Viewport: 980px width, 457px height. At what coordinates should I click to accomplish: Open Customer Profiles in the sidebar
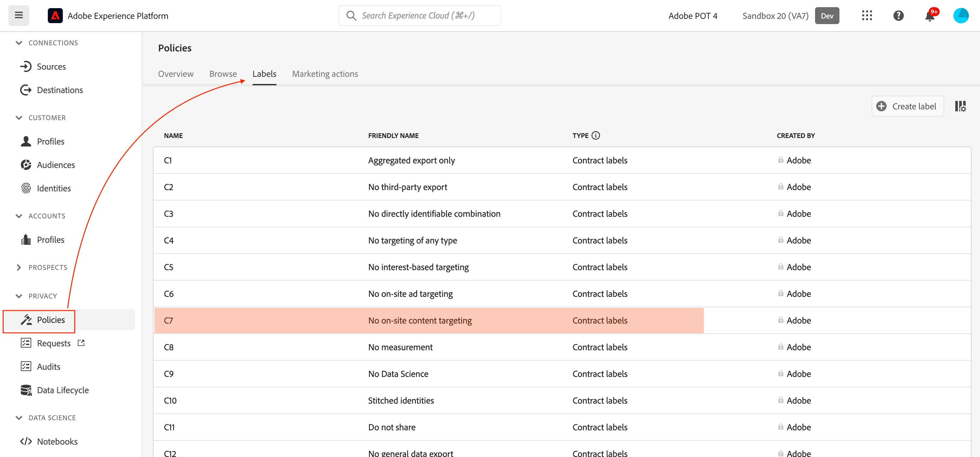coord(51,142)
